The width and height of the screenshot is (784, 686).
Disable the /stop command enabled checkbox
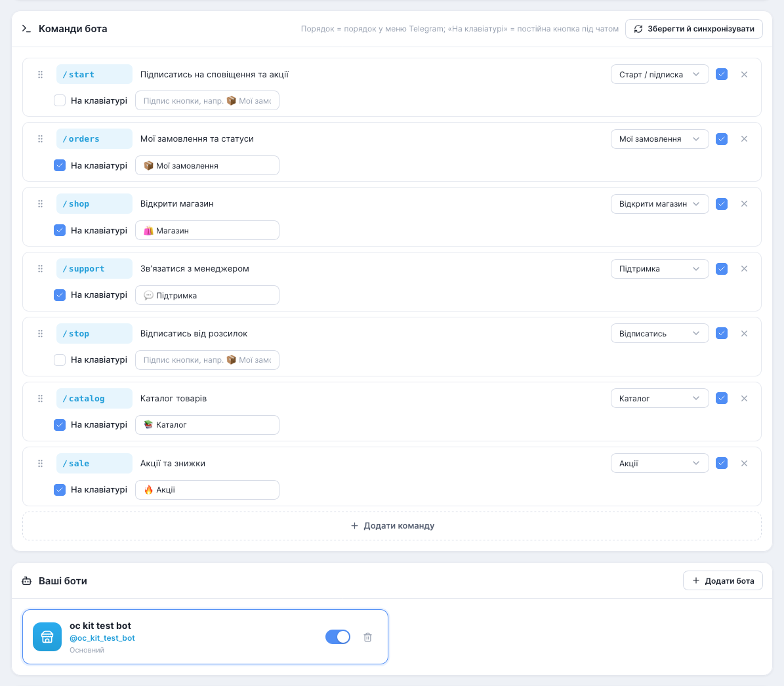point(722,334)
